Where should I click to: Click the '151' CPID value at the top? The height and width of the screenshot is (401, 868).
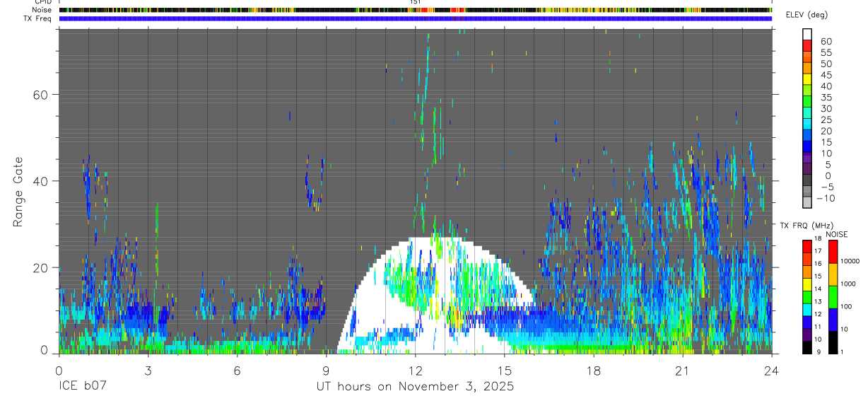pos(415,2)
